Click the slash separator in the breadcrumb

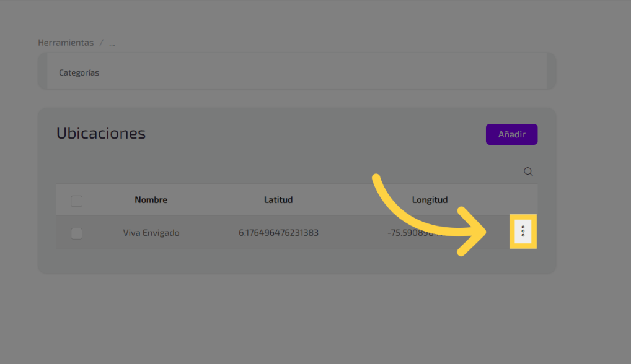point(101,43)
